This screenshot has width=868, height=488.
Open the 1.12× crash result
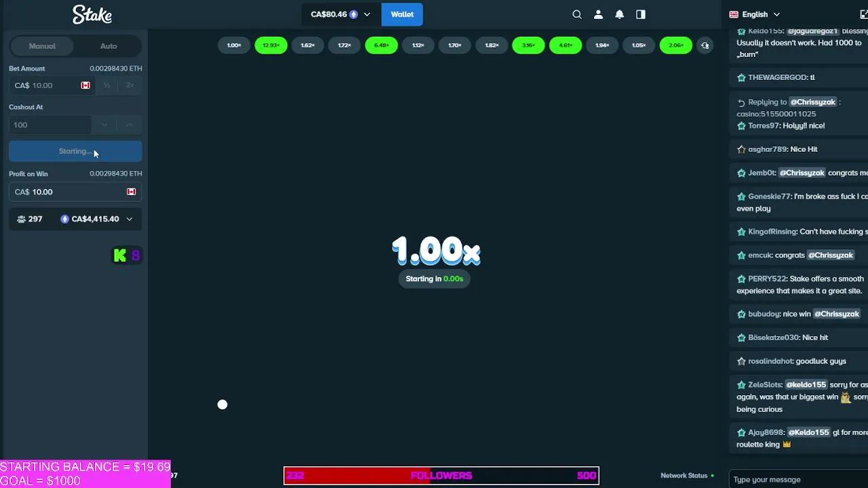pyautogui.click(x=418, y=45)
